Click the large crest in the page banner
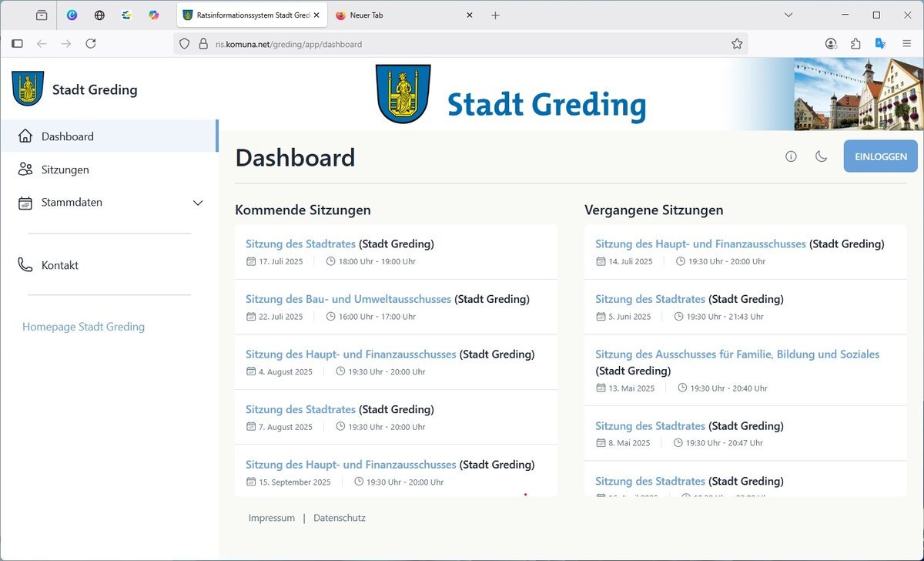Viewport: 924px width, 561px height. (x=403, y=94)
